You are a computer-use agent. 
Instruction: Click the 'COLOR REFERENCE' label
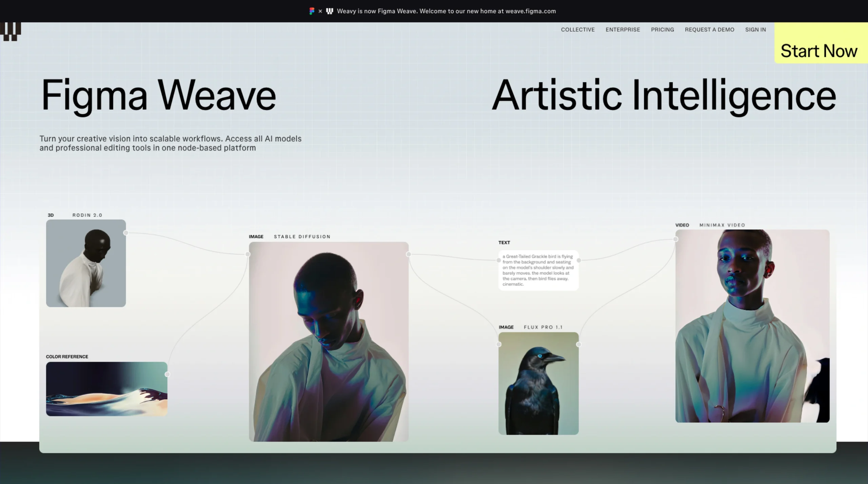point(67,356)
